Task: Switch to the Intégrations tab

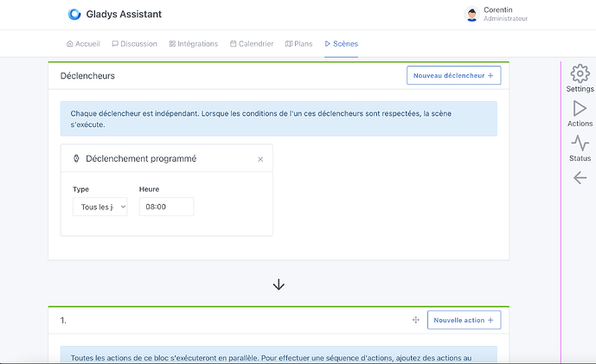Action: pos(193,43)
